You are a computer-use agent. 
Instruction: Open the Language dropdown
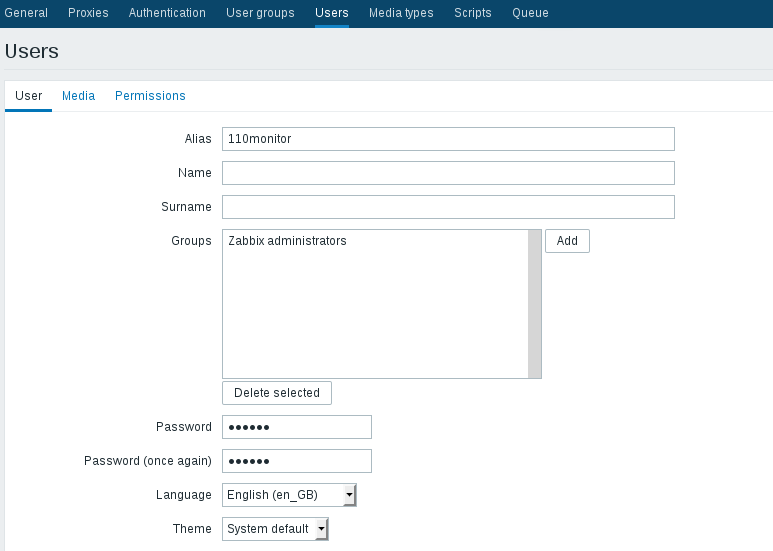[x=289, y=495]
